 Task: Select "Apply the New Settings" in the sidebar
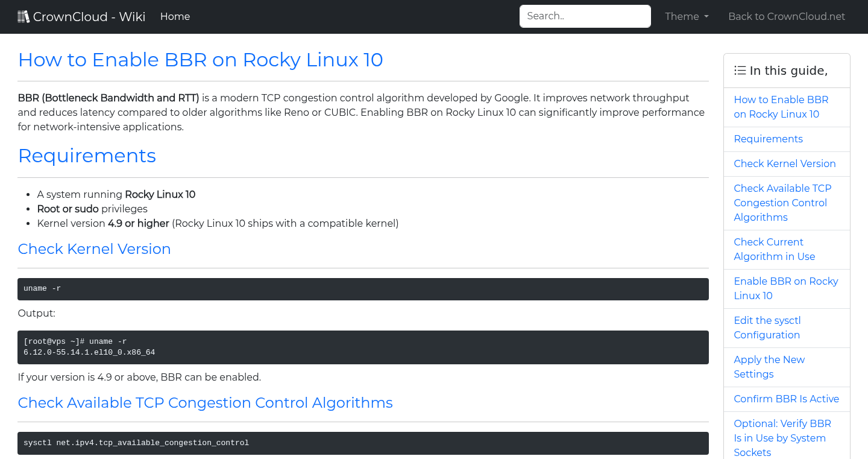click(x=769, y=367)
